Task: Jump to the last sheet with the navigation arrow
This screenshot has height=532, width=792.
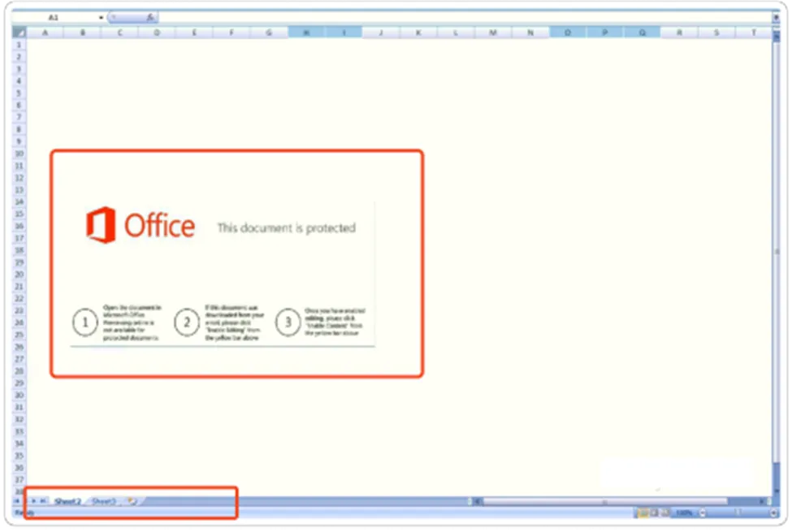Action: [x=43, y=500]
